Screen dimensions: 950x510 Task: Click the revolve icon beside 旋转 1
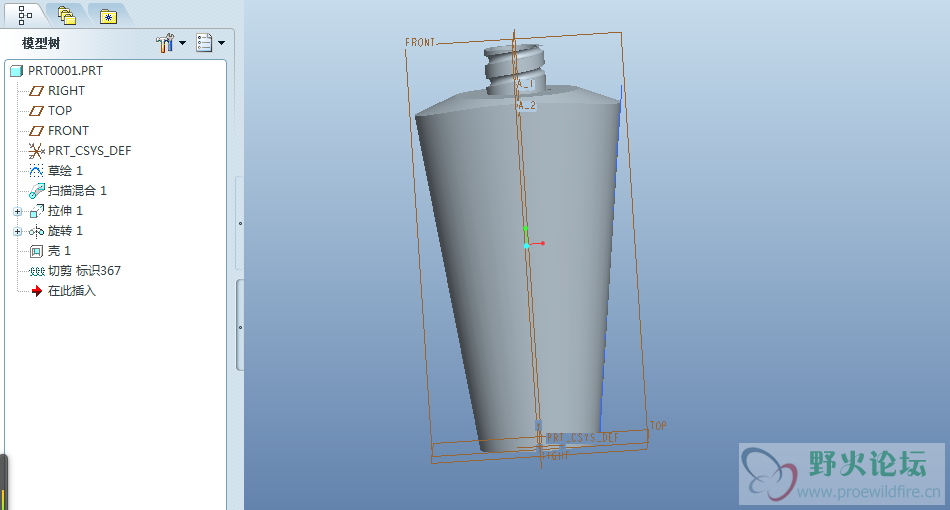tap(36, 231)
